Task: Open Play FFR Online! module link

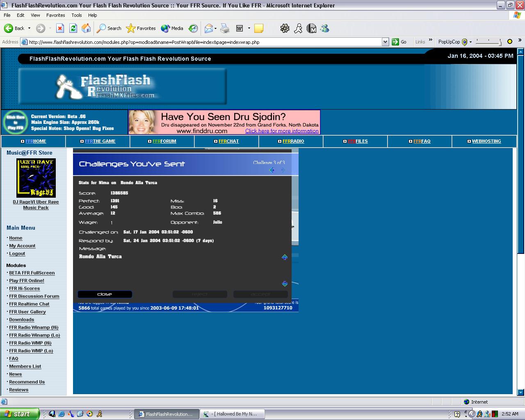Action: 27,281
